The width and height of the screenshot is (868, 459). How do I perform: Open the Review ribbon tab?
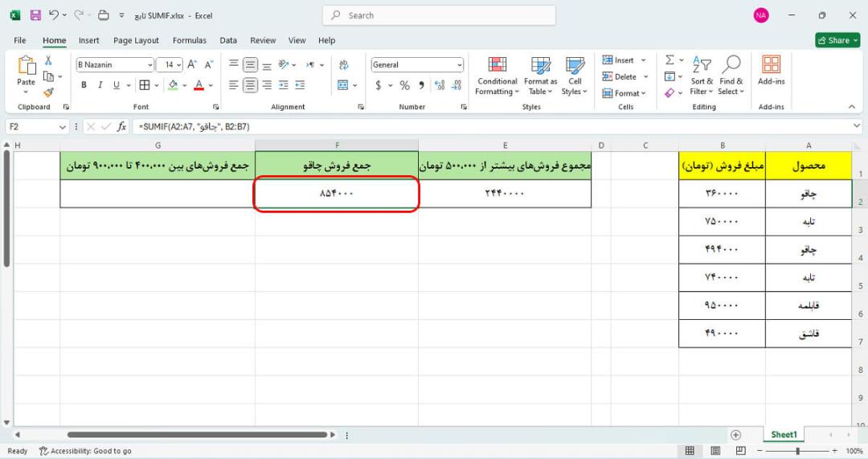coord(262,40)
